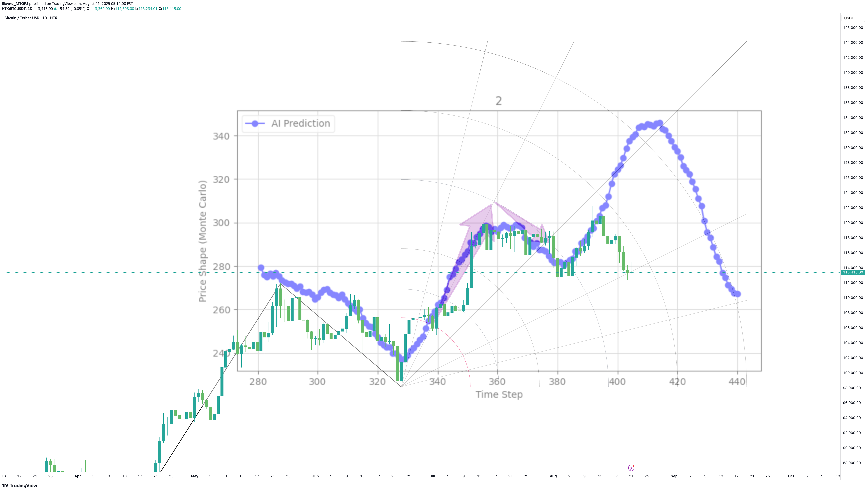Click the Price Shape (Monte Carlo) axis title
868x491 pixels.
click(x=202, y=241)
